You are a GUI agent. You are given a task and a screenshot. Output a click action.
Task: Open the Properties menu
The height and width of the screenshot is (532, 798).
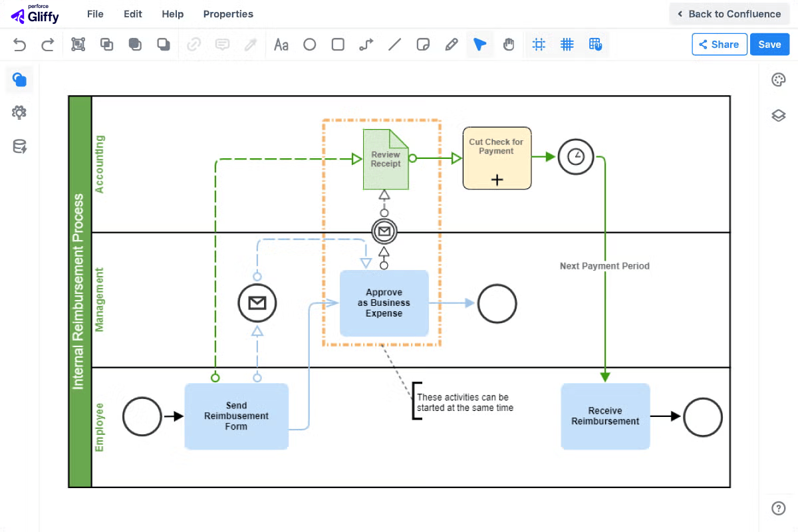click(228, 14)
